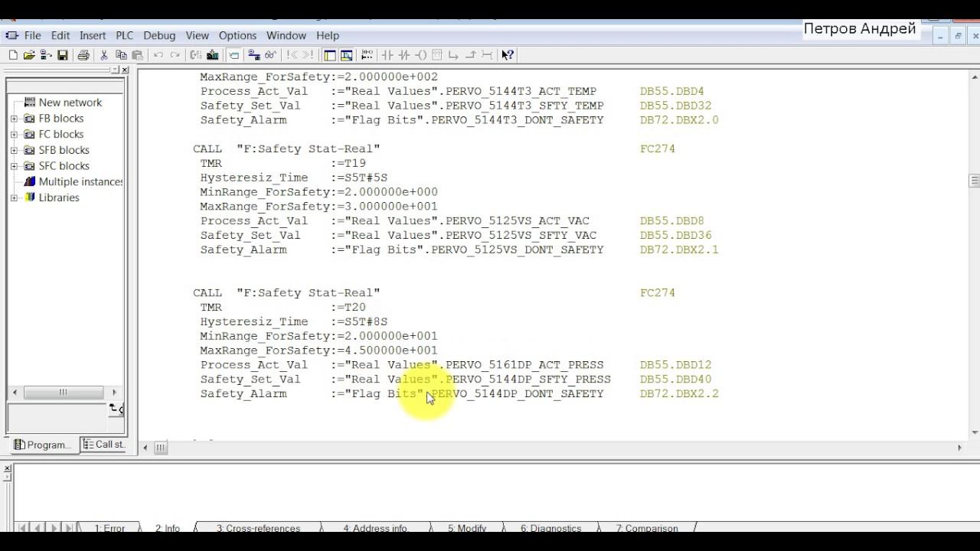The width and height of the screenshot is (980, 551).
Task: Insert a normally closed contact
Action: [404, 55]
